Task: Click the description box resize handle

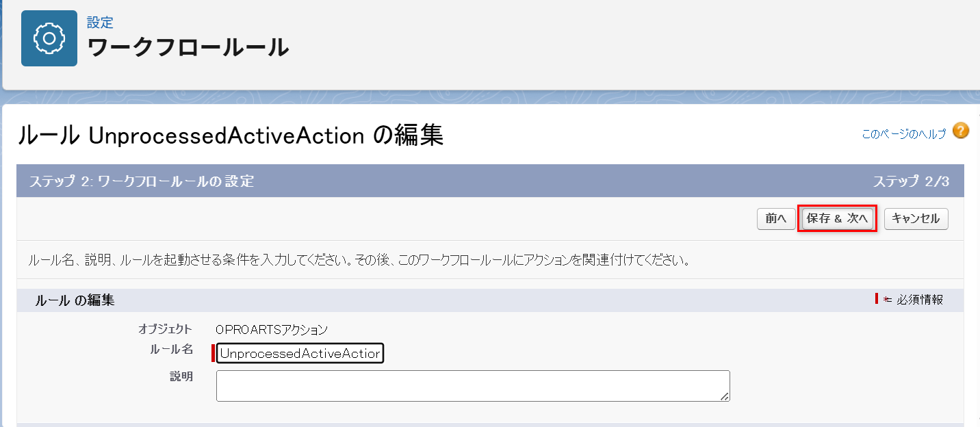Action: click(x=725, y=396)
